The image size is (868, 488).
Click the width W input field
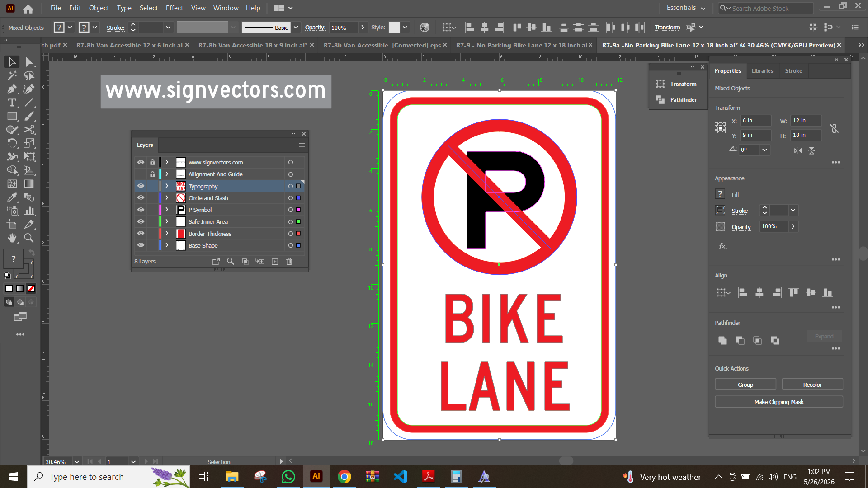point(806,121)
